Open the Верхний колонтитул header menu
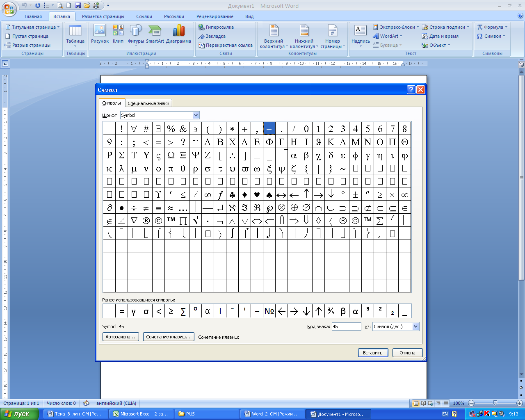The width and height of the screenshot is (525, 420). [x=274, y=36]
